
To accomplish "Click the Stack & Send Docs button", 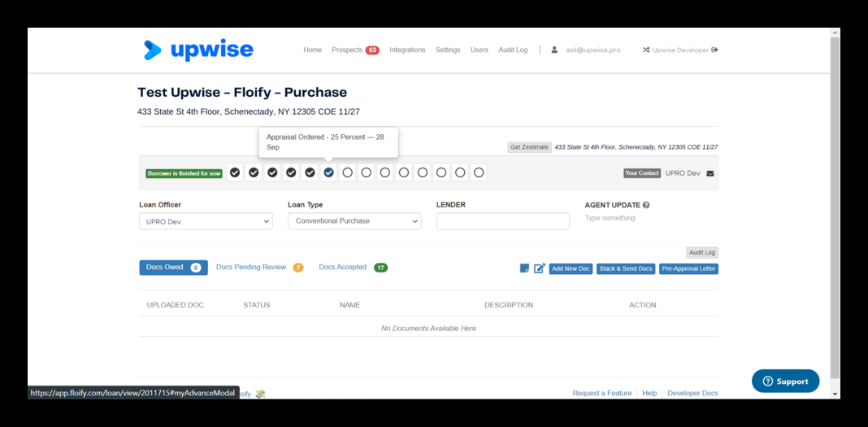I will (x=626, y=268).
